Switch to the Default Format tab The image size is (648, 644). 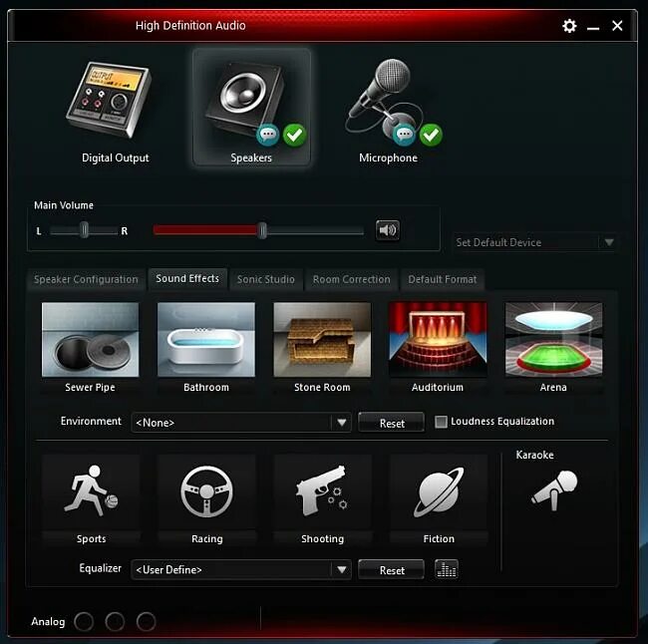(443, 279)
